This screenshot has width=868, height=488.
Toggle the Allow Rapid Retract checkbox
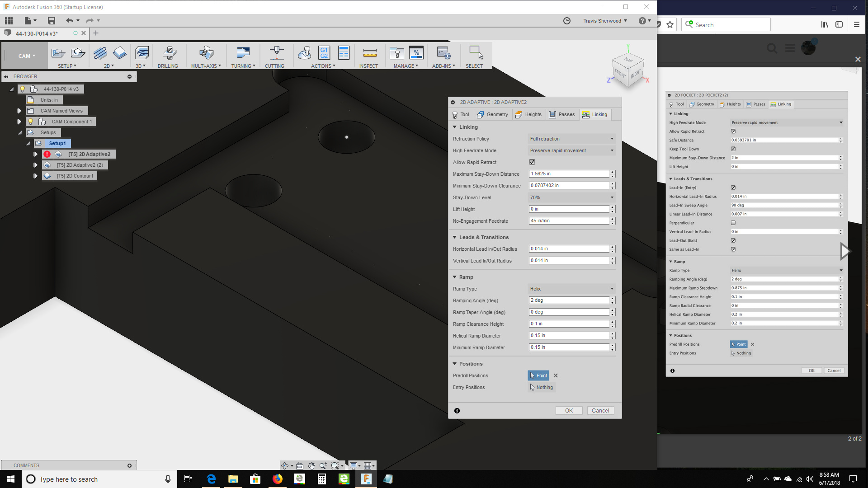click(532, 162)
